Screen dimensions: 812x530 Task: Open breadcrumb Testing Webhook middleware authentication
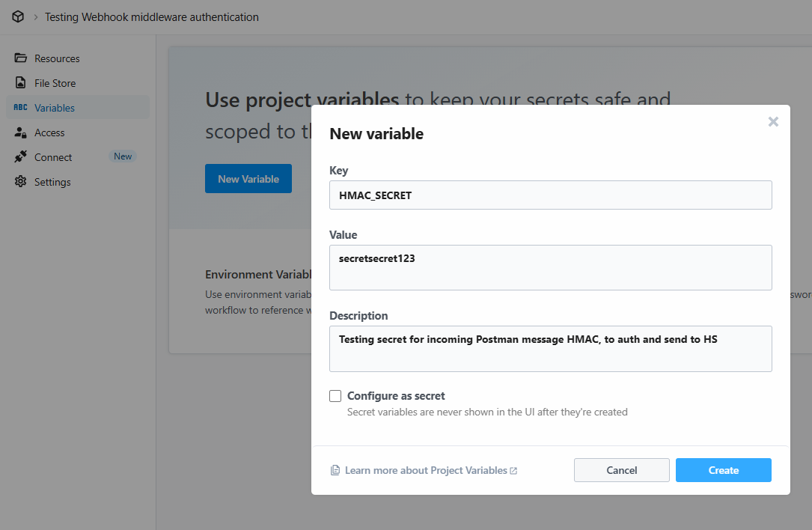(x=151, y=16)
